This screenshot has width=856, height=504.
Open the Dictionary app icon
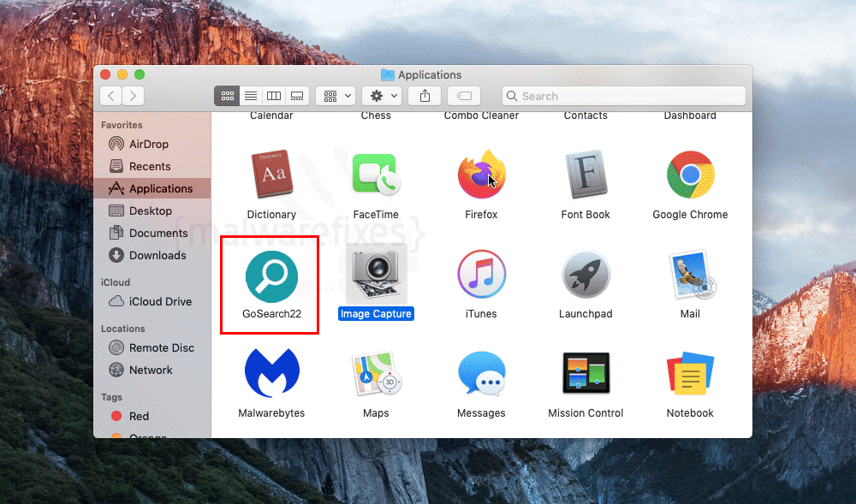272,175
